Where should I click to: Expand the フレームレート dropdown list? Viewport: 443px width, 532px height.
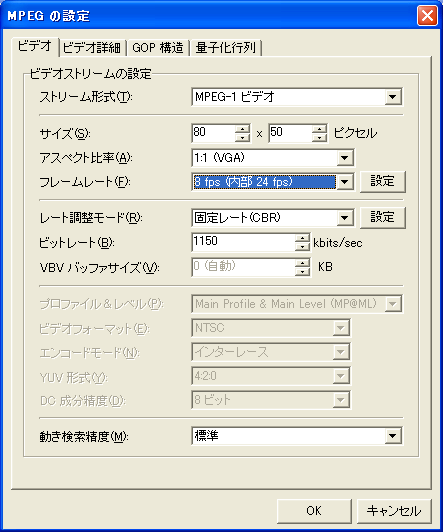click(x=345, y=182)
